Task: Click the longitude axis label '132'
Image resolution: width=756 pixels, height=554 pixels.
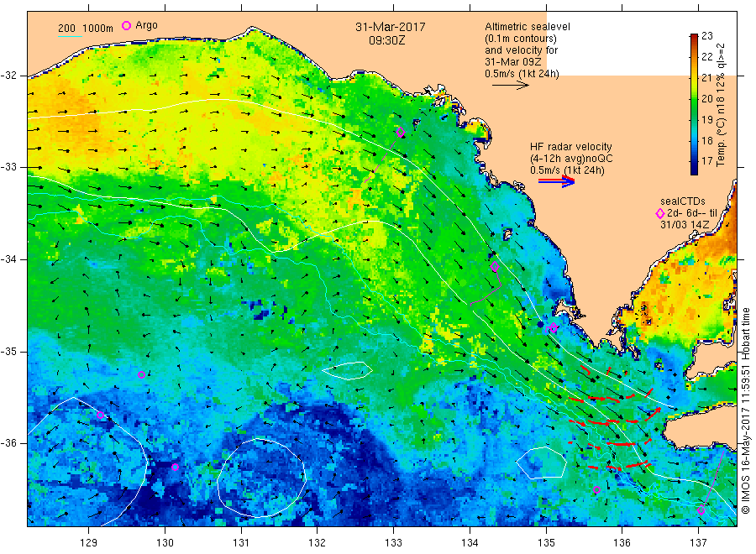Action: 318,543
